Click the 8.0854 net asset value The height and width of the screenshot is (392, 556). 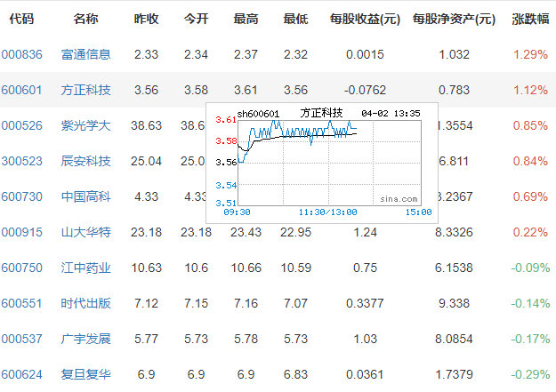coord(454,339)
